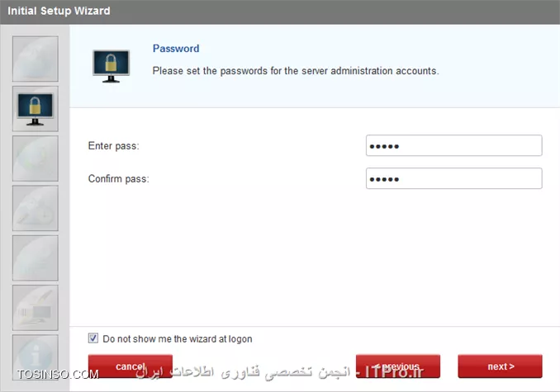Proceed with the next > button

click(x=500, y=366)
